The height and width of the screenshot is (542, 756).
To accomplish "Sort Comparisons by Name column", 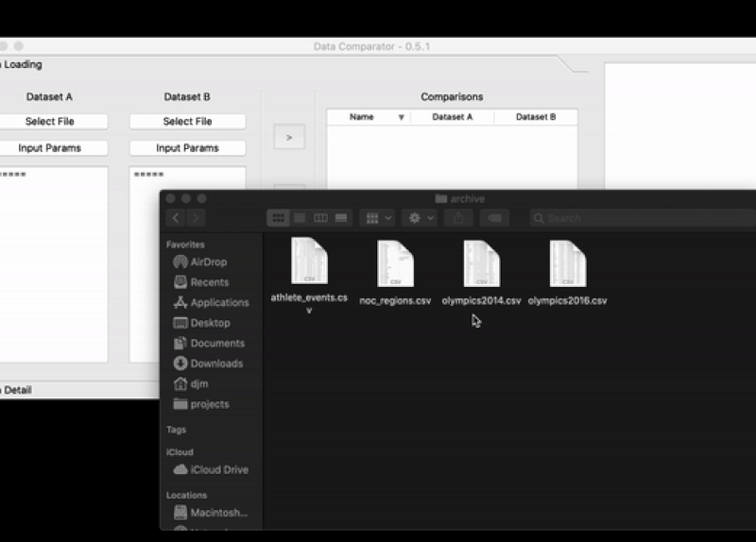I will point(369,117).
